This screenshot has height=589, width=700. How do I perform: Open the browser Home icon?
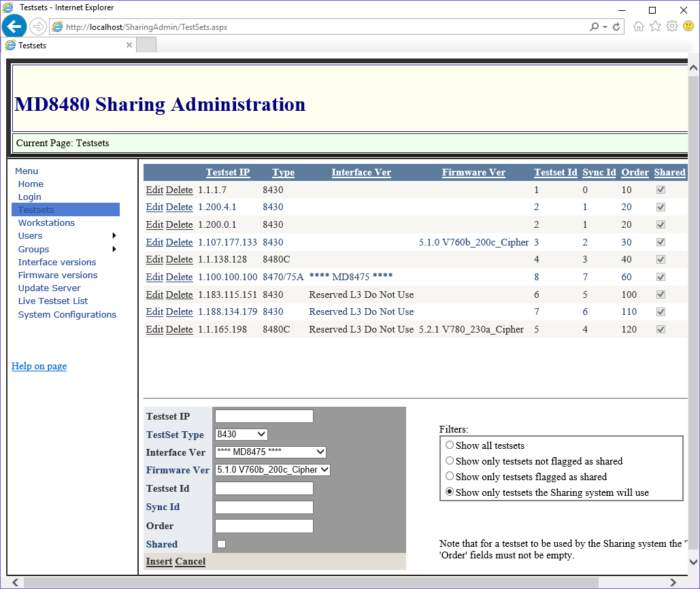pos(639,27)
